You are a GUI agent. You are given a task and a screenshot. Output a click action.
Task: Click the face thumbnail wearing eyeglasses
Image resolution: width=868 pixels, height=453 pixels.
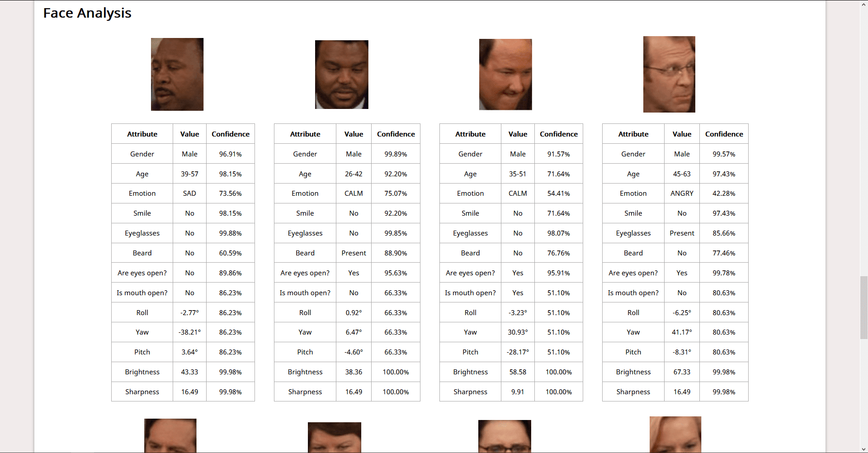[669, 74]
